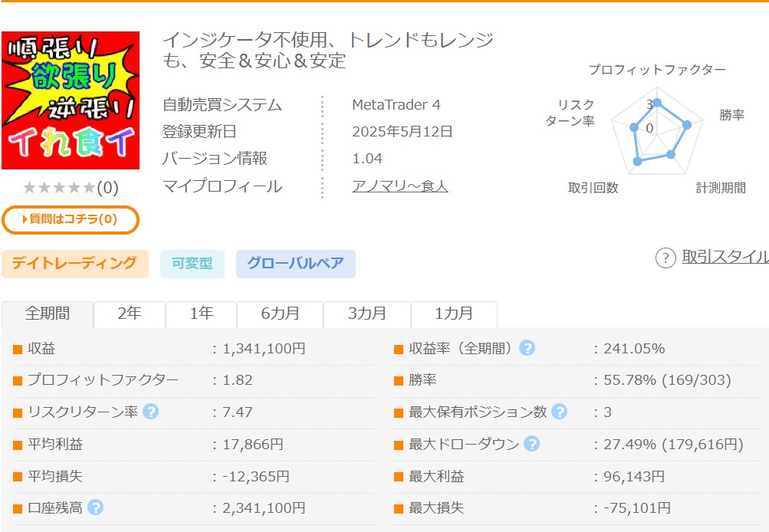The image size is (769, 532).
Task: Click the rating count (0)
Action: pos(107,188)
